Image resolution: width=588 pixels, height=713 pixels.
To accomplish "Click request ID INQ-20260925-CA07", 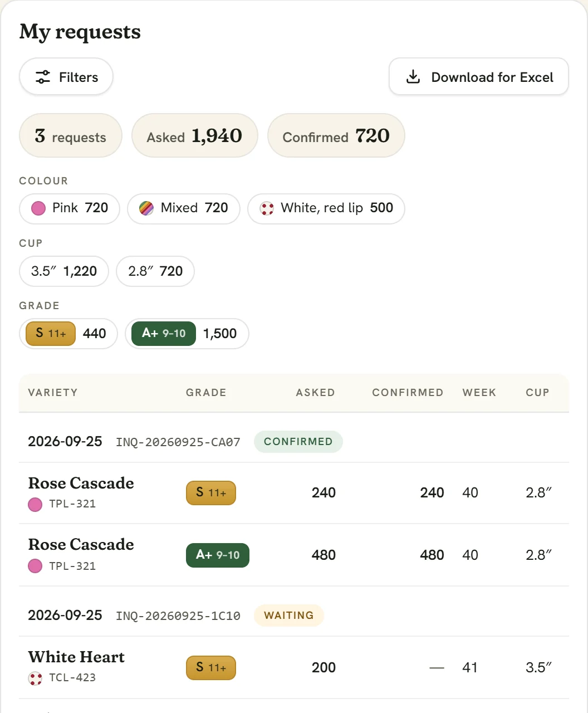I will click(x=178, y=442).
